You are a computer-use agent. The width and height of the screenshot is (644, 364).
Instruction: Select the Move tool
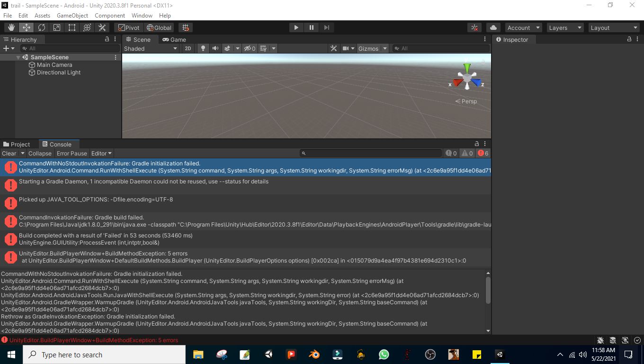pyautogui.click(x=27, y=27)
